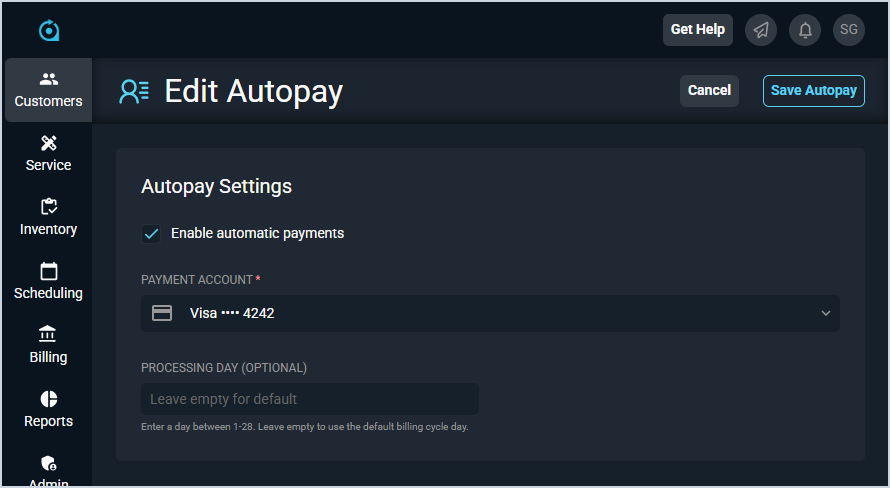Click the Billing bank icon
Screen dimensions: 890x488
[49, 335]
